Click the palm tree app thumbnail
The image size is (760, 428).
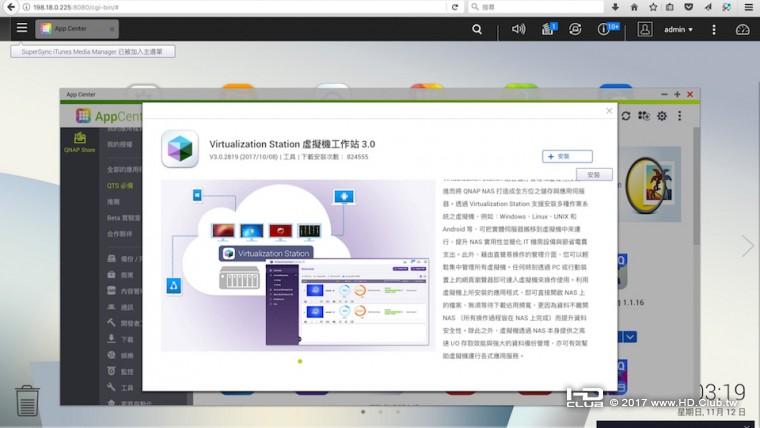tap(652, 185)
